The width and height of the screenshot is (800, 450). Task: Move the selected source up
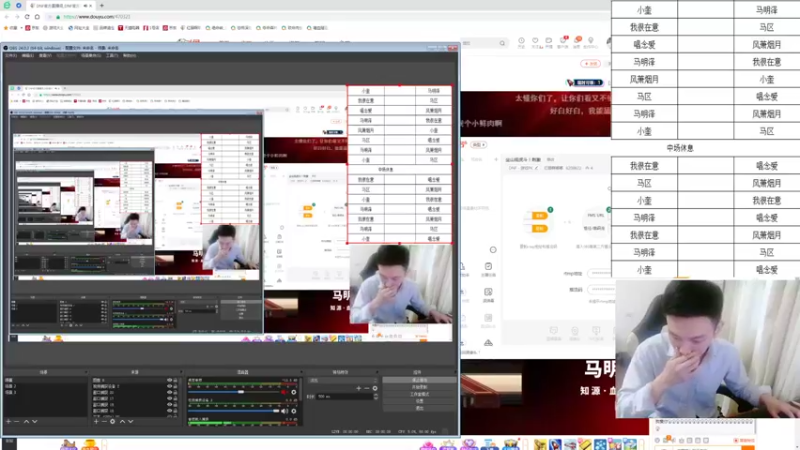tap(122, 421)
